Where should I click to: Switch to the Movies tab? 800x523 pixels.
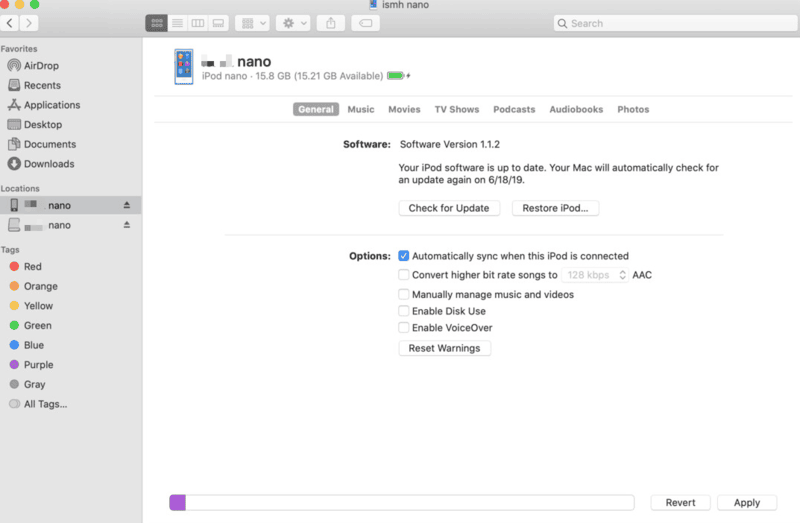click(x=404, y=109)
